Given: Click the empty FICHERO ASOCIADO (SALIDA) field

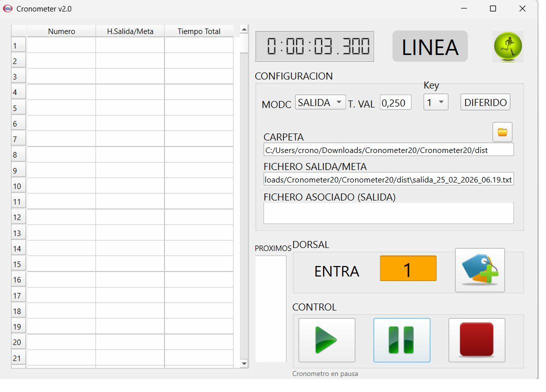Looking at the screenshot, I should click(x=388, y=213).
